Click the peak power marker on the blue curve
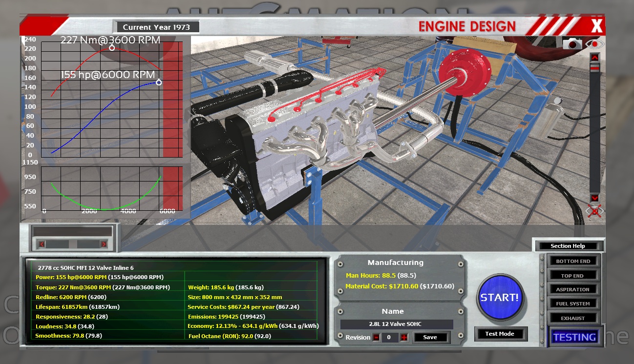 (x=159, y=82)
